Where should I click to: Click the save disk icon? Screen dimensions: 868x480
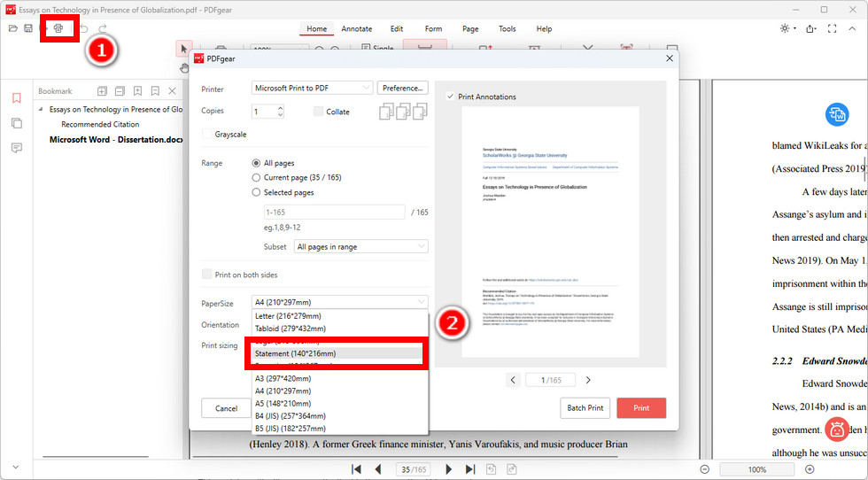[x=28, y=28]
